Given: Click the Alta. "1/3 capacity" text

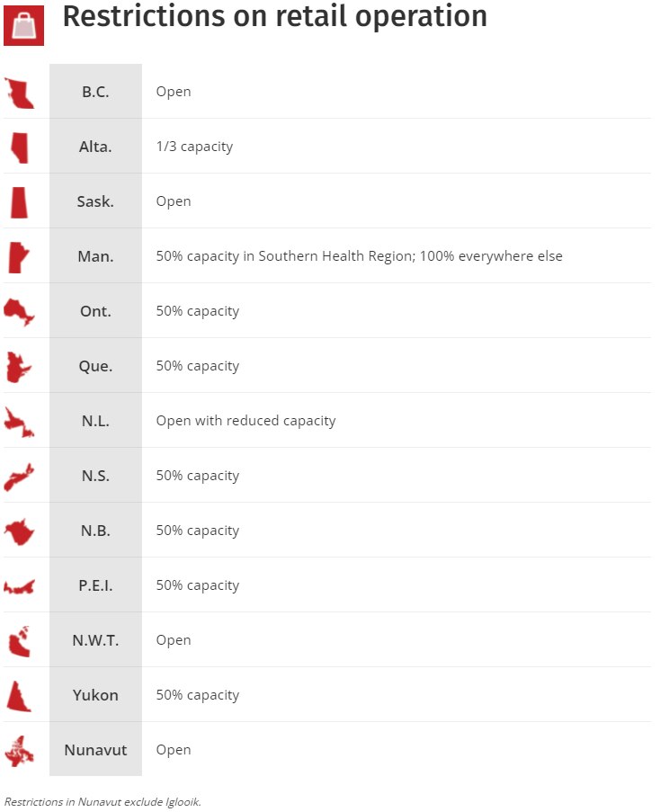Looking at the screenshot, I should [x=194, y=147].
